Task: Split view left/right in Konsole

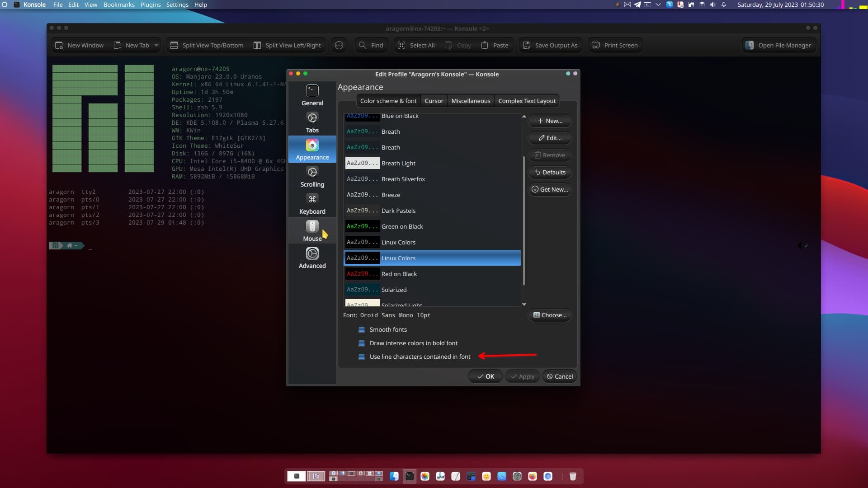Action: pyautogui.click(x=288, y=45)
